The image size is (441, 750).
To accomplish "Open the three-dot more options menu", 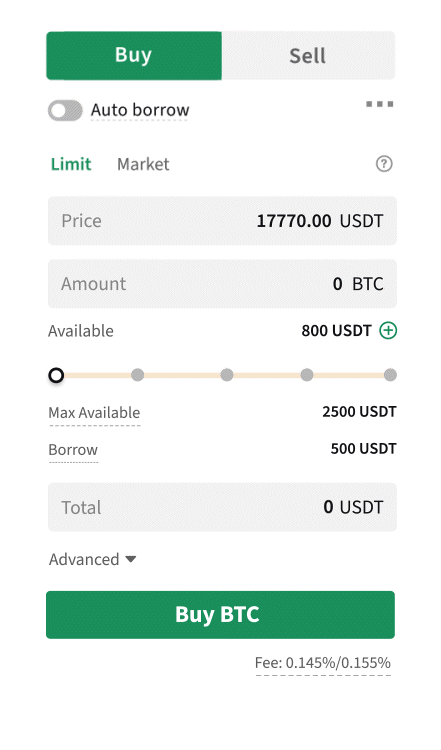I will 379,104.
